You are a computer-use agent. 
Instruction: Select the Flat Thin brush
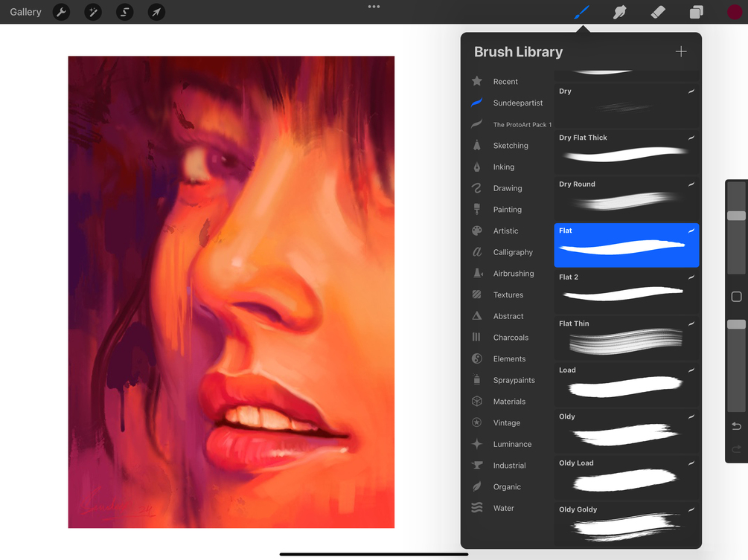pos(627,338)
